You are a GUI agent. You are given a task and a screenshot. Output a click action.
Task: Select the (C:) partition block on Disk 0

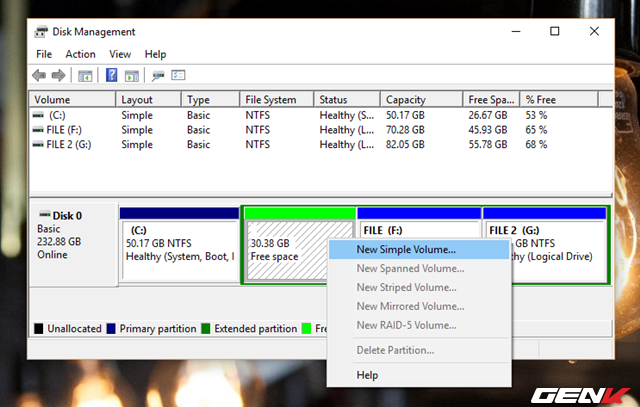click(179, 250)
